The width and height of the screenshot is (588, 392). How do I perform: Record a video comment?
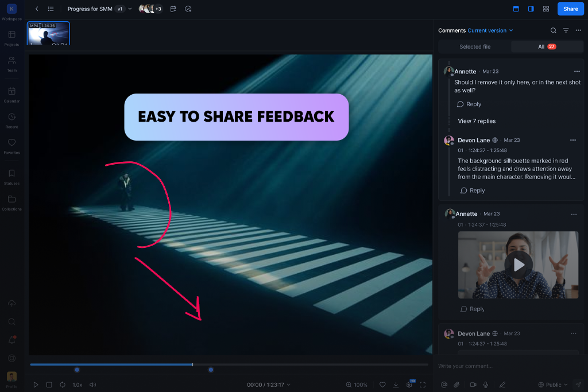tap(473, 385)
